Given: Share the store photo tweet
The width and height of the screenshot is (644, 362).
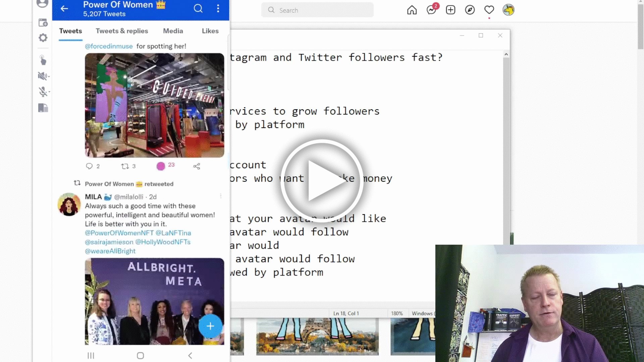Looking at the screenshot, I should pos(197,166).
